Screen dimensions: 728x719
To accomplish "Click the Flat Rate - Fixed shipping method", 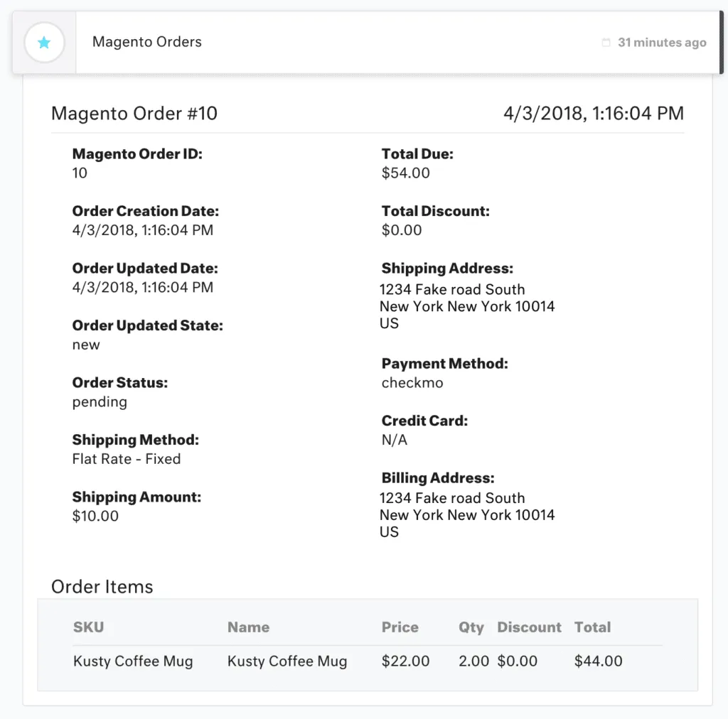I will 127,459.
